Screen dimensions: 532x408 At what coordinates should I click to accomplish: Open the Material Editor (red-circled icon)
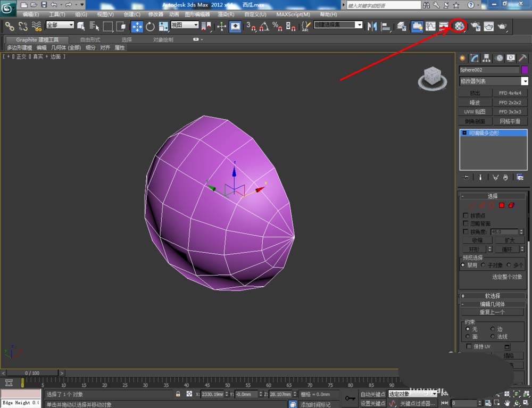click(x=459, y=26)
